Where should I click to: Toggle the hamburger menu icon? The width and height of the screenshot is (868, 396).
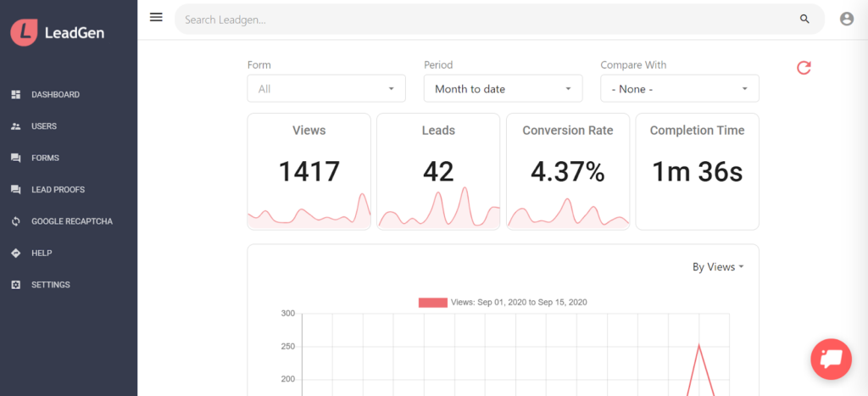pos(156,17)
